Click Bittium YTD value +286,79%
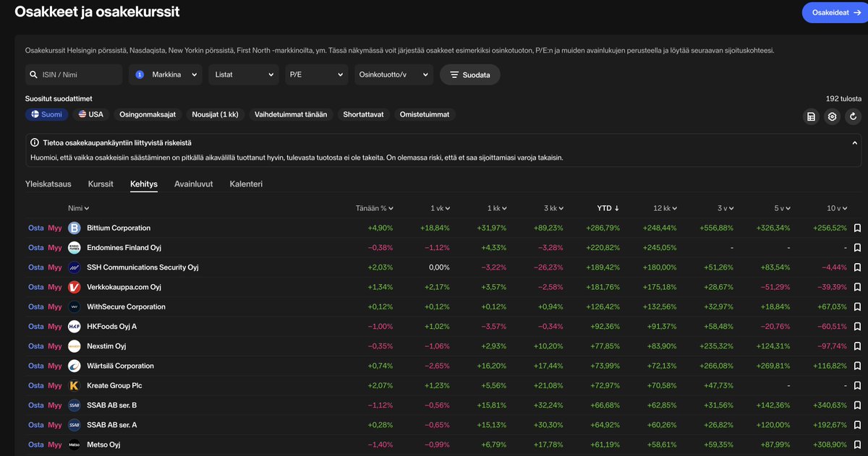Screen dimensions: 868x456 point(603,228)
